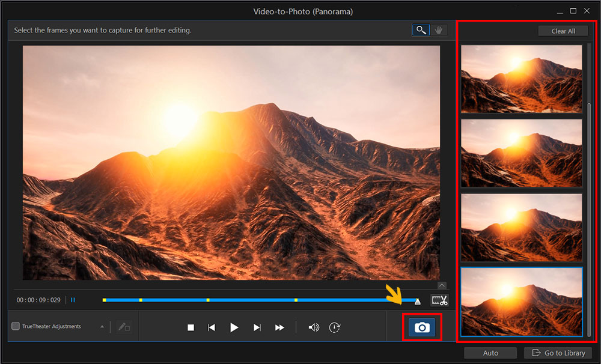Screen dimensions: 601x364
Task: Open Go to Library
Action: click(558, 353)
